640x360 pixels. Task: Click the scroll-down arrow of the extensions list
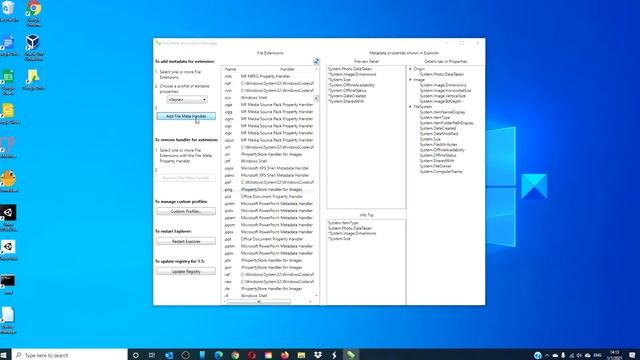[316, 296]
